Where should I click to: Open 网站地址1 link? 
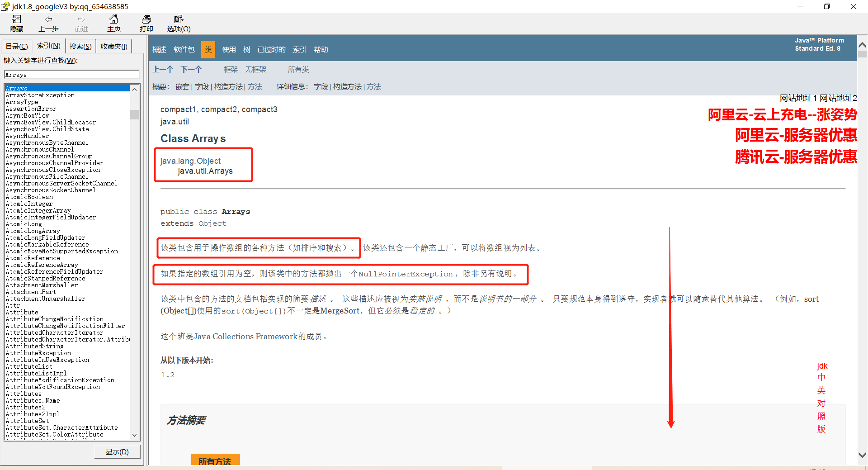click(x=798, y=98)
